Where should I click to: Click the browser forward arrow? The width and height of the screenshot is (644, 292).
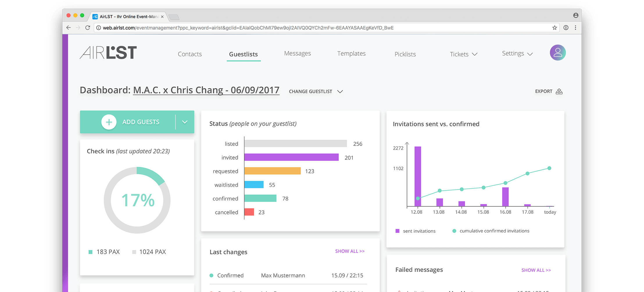point(78,28)
